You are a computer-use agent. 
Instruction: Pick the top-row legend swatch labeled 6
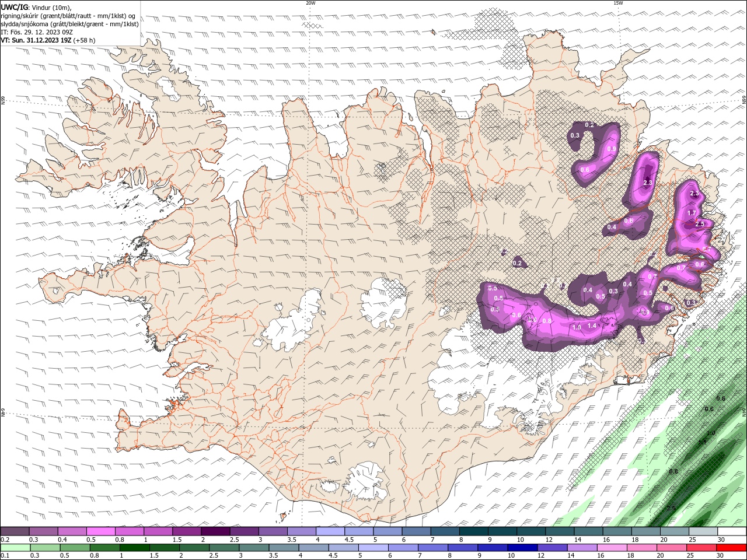[x=417, y=531]
